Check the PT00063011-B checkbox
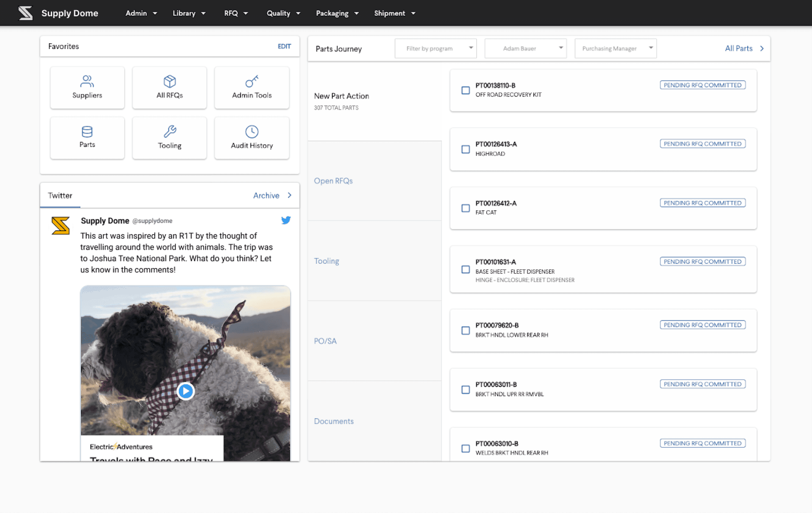This screenshot has height=513, width=812. point(466,389)
